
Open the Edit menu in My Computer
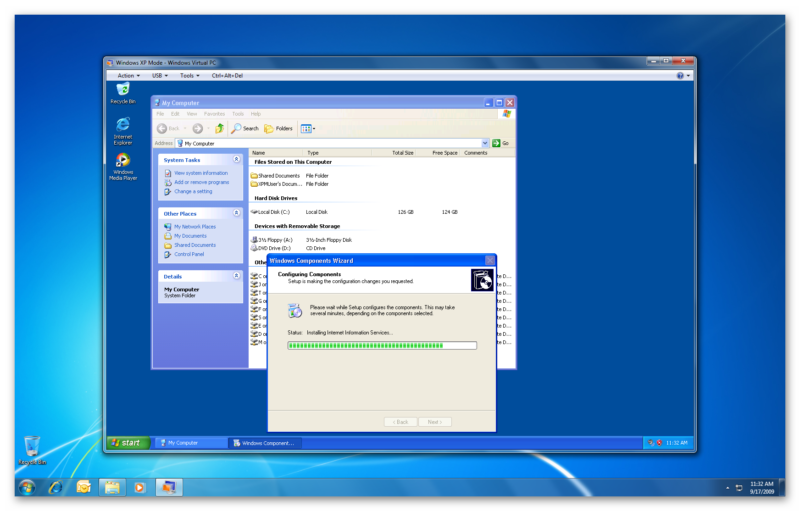coord(175,114)
